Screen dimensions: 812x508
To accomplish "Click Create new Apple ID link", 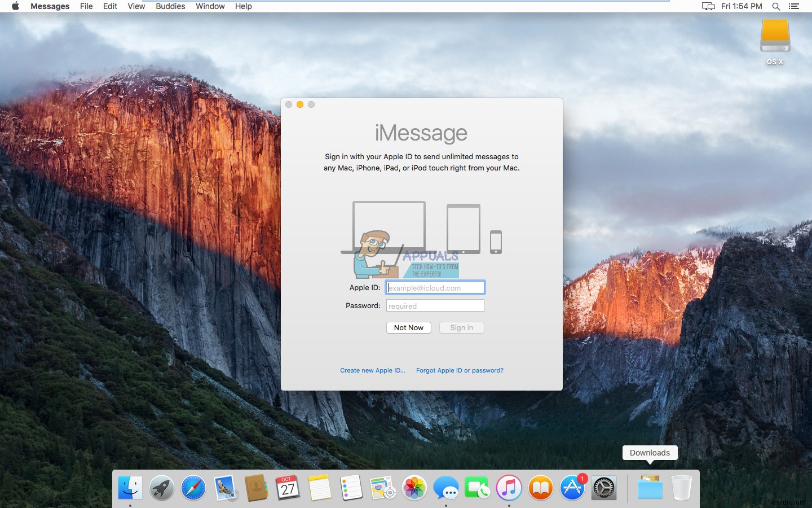I will (372, 370).
